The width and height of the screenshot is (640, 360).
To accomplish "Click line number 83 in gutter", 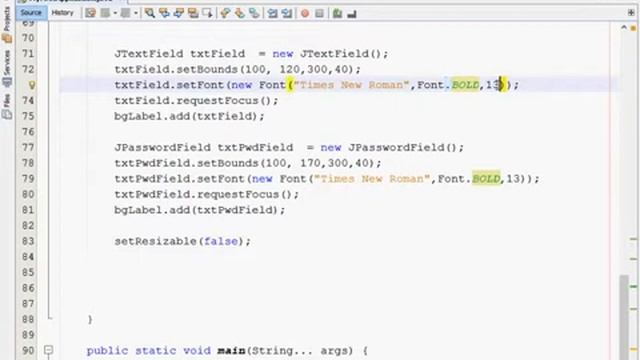I will [28, 241].
